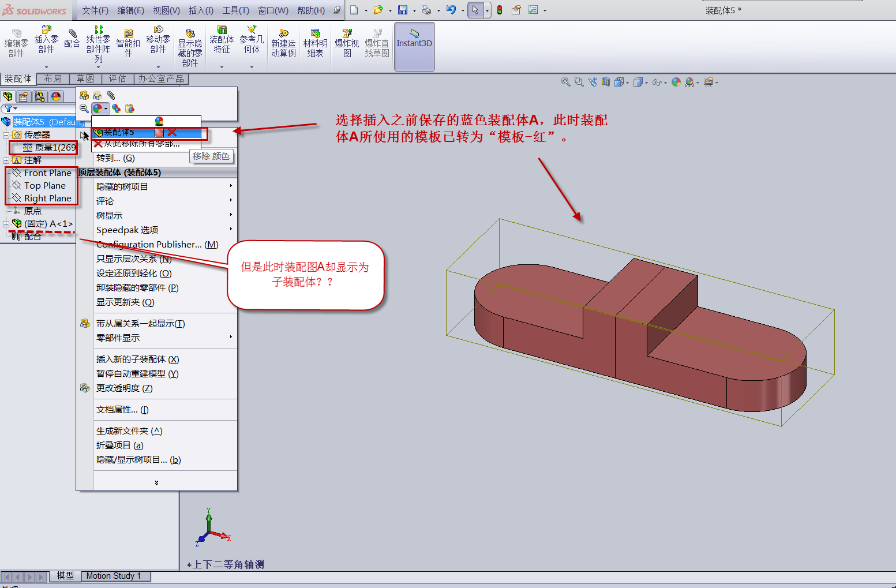Click Zoom to Fit in view toolbar
Viewport: 896px width, 588px height.
(x=566, y=83)
